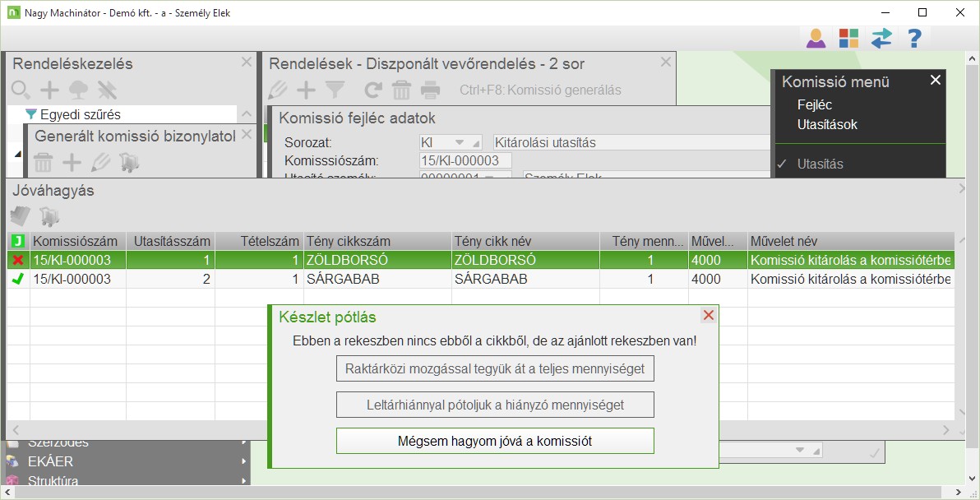The image size is (980, 500).
Task: Select Utasítások in Komissió menü
Action: coord(827,124)
